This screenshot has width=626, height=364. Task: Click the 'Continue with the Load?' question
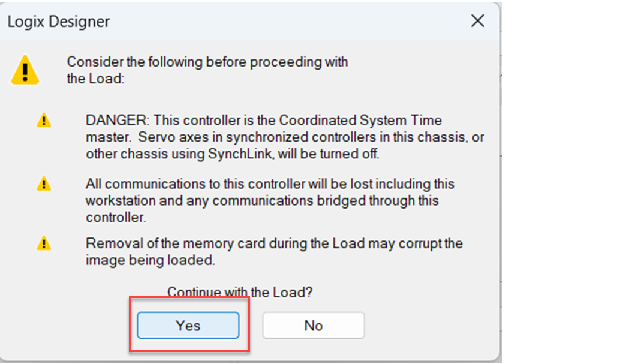pos(240,293)
